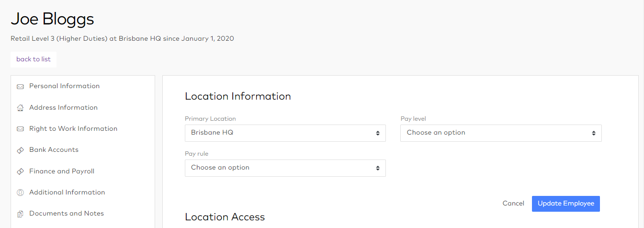Click the envelope icon beside Right to Work Information
Screen dimensions: 644x228
pos(20,129)
